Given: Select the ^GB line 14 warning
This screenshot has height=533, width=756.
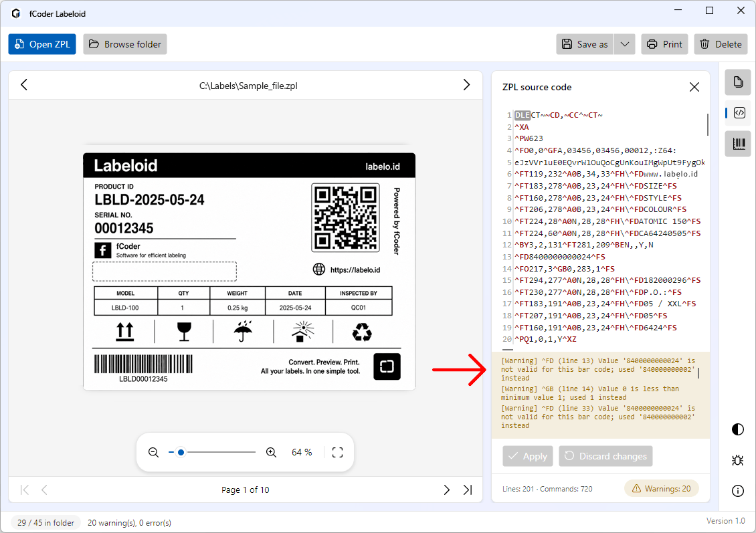Looking at the screenshot, I should [589, 393].
